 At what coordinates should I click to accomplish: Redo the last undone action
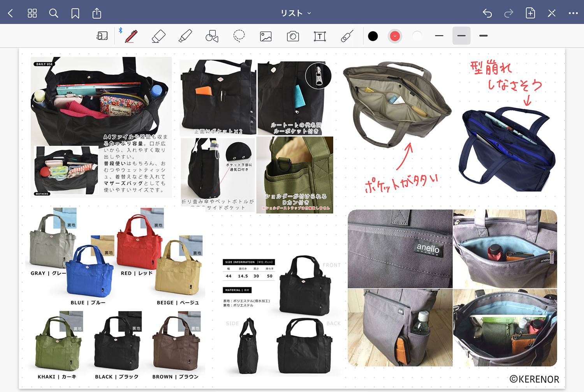pyautogui.click(x=508, y=13)
